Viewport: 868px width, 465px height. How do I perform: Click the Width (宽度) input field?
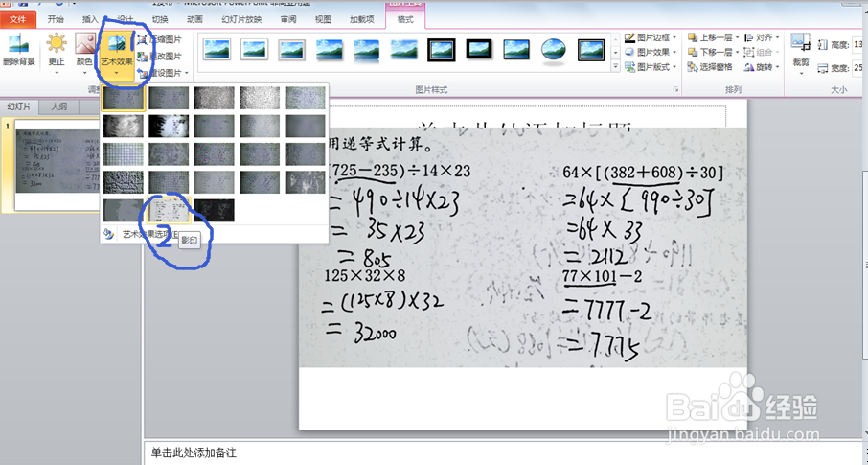click(859, 68)
